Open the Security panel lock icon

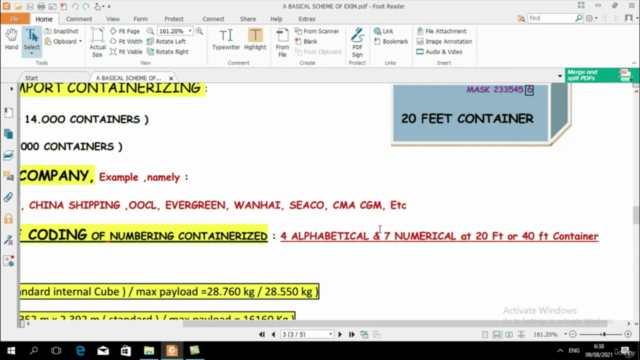tap(8, 219)
